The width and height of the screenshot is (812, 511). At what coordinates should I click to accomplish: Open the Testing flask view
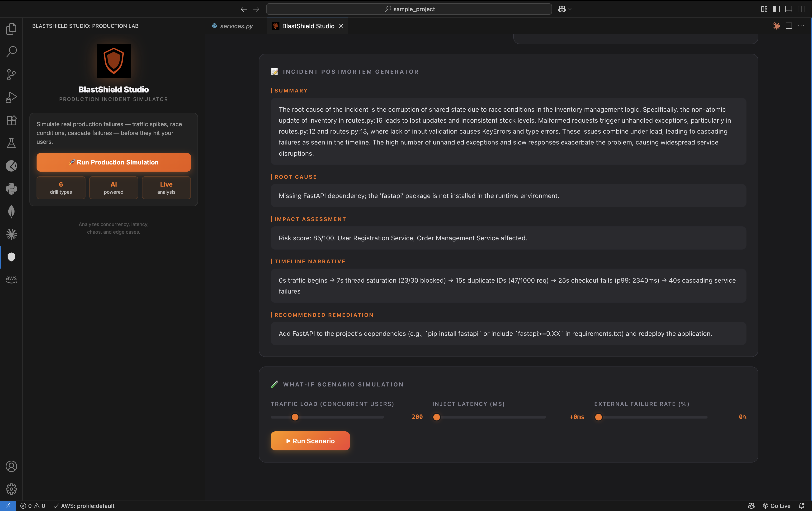tap(11, 143)
